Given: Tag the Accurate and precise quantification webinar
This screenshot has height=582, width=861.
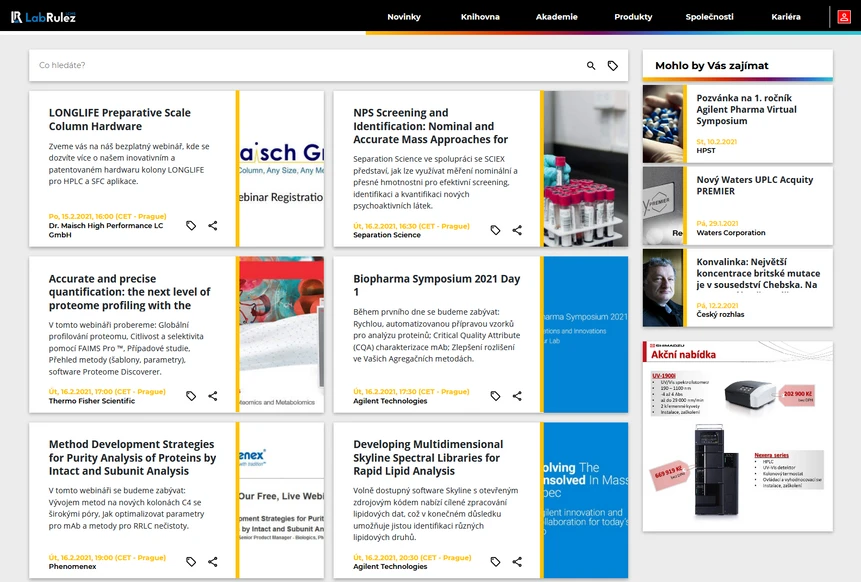Looking at the screenshot, I should pyautogui.click(x=191, y=396).
